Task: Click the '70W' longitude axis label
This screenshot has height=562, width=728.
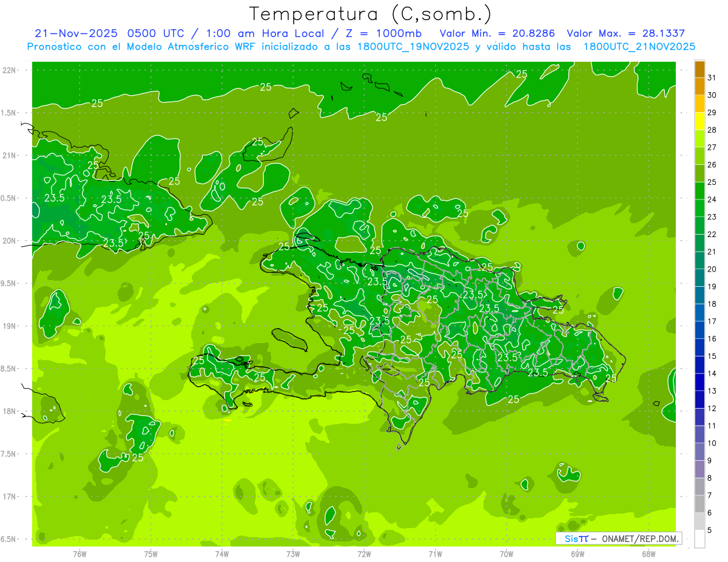Action: [x=506, y=554]
